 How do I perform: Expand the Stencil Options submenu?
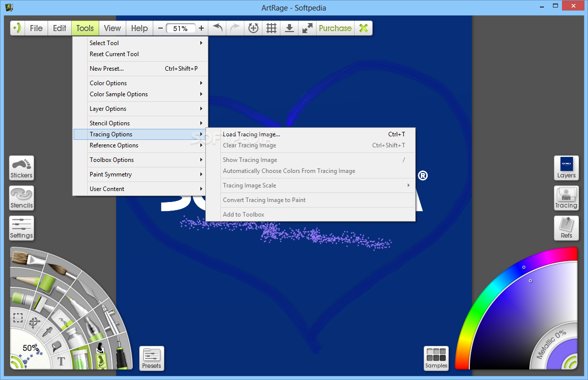[140, 123]
